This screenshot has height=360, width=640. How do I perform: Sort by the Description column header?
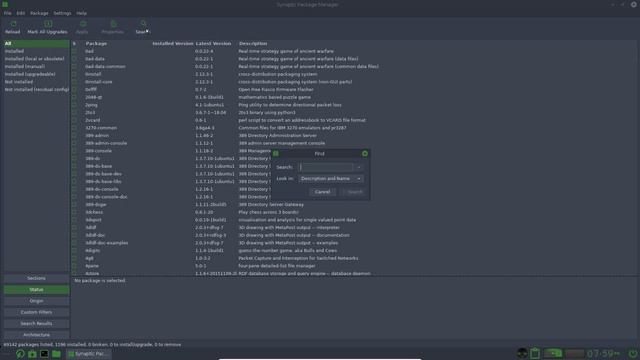253,43
